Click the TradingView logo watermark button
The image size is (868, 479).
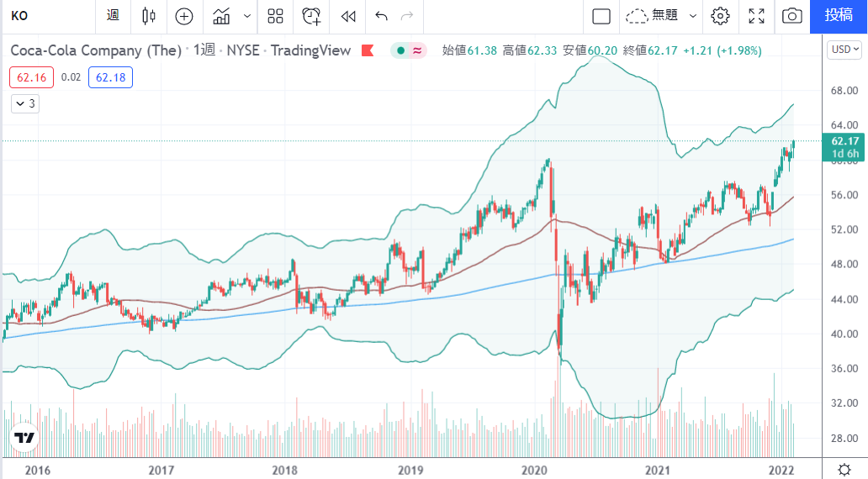tap(24, 439)
